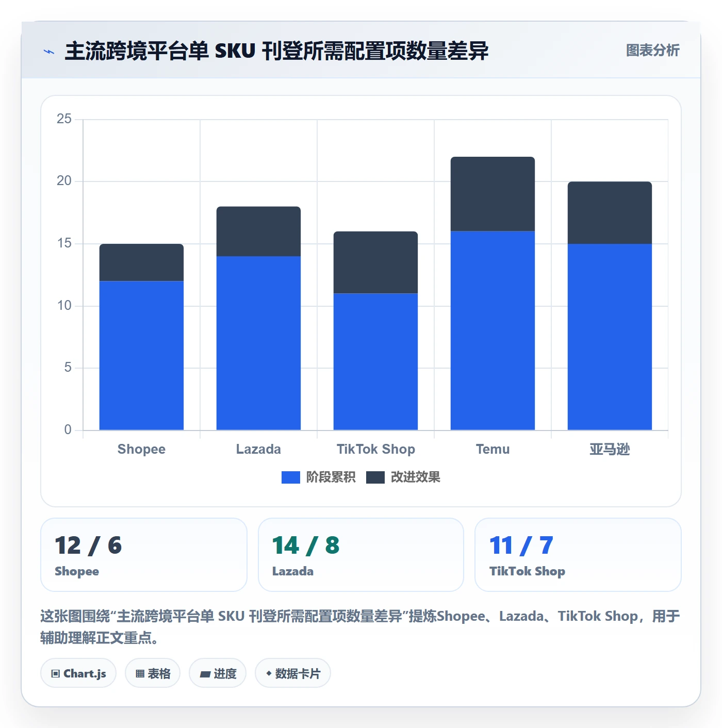
Task: Click the 改进效果 legend label
Action: [x=415, y=477]
